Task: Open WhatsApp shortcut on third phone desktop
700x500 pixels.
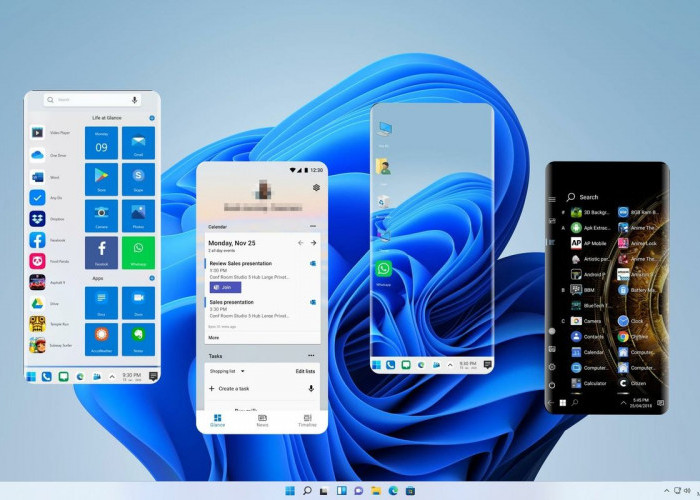Action: tap(383, 271)
